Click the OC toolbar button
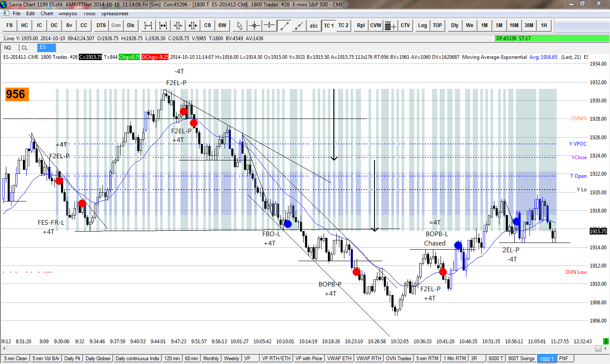The width and height of the screenshot is (610, 364). pyautogui.click(x=54, y=25)
